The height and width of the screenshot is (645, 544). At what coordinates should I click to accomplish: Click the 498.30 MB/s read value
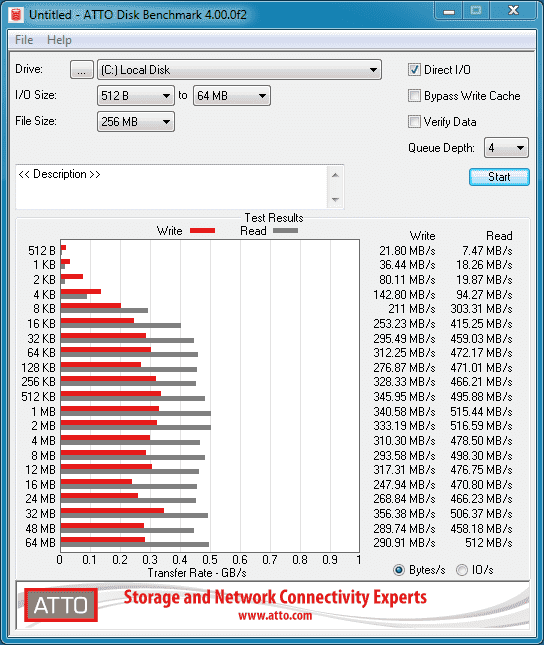[481, 455]
